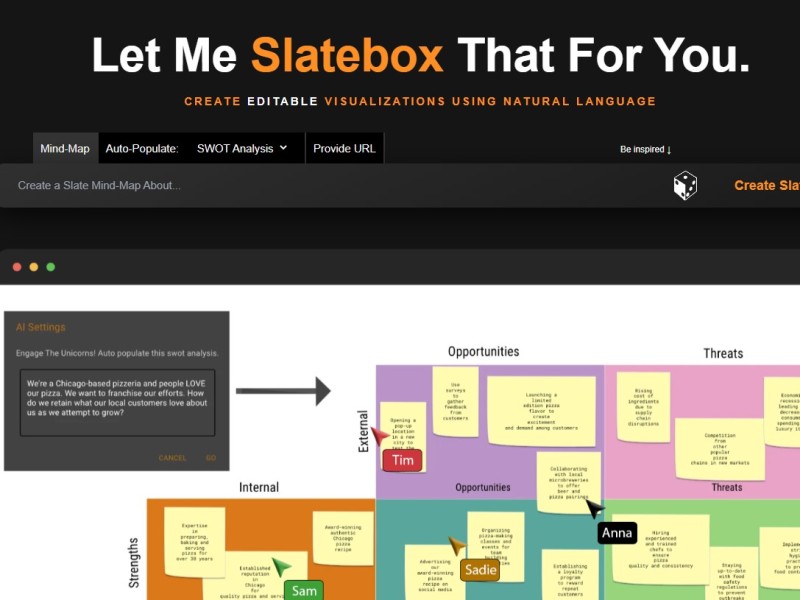Click 'Engage The Unicorns!' instruction text
The image size is (800, 600).
coord(117,353)
